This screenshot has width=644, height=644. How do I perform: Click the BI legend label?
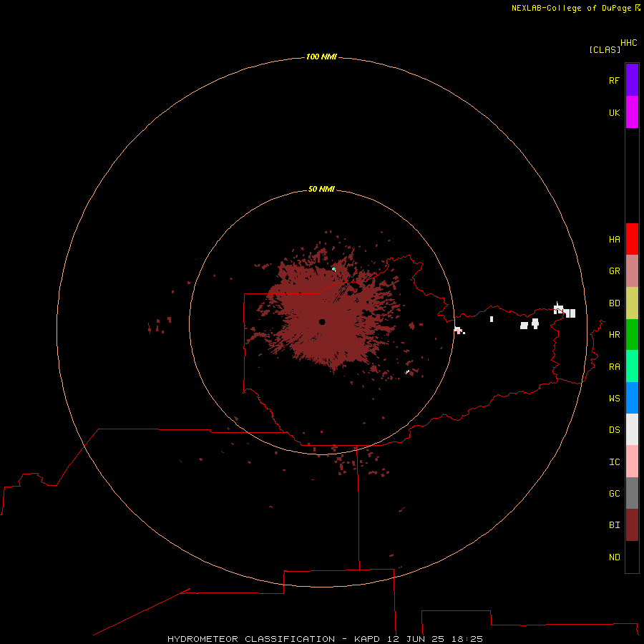(x=614, y=525)
